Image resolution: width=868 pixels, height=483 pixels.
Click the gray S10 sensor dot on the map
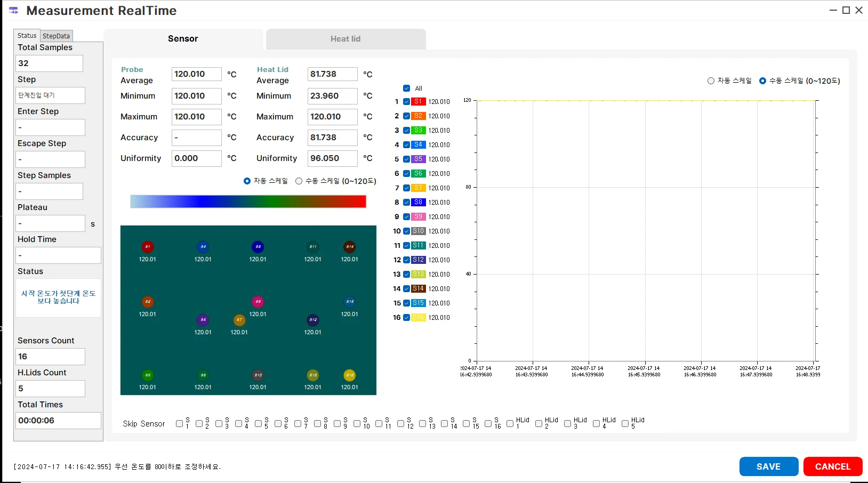point(258,375)
